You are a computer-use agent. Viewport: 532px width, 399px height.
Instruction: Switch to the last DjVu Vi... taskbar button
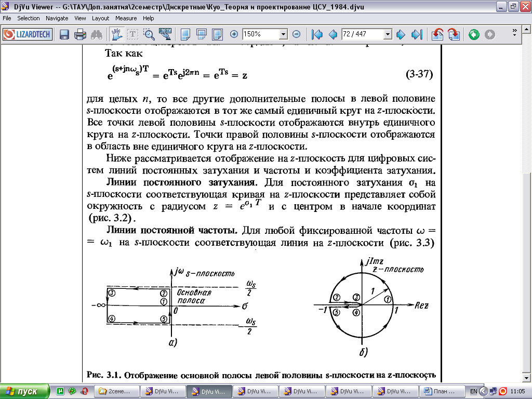[x=395, y=391]
